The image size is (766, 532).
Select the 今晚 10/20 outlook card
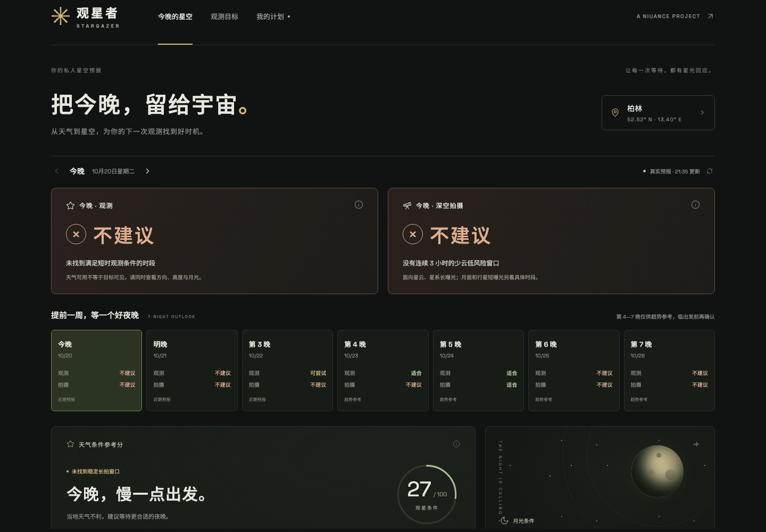[96, 370]
